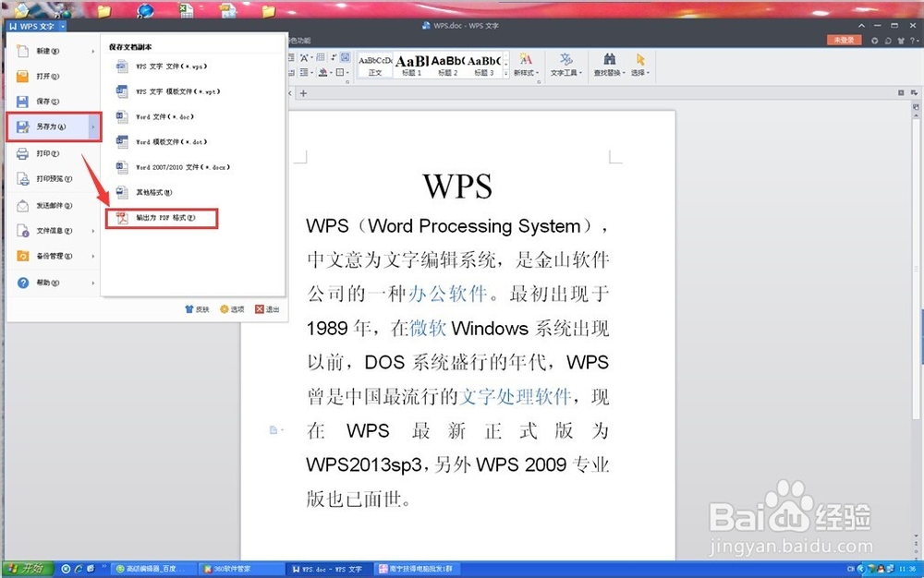Click the 文件信息 document icon
The height and width of the screenshot is (578, 924).
[x=22, y=232]
